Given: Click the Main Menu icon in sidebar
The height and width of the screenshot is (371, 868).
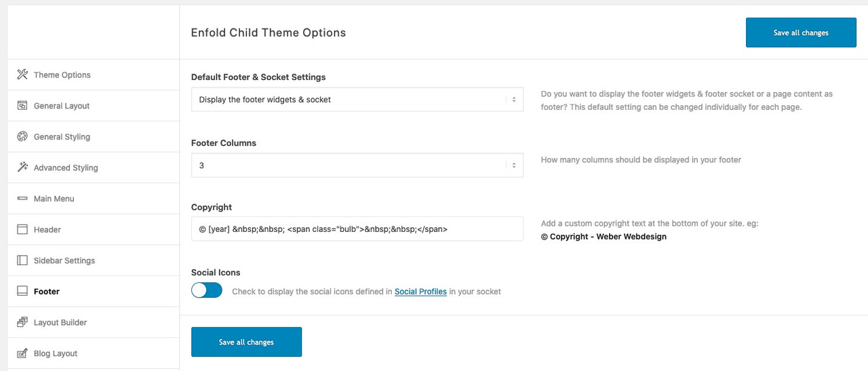Looking at the screenshot, I should click(x=22, y=199).
